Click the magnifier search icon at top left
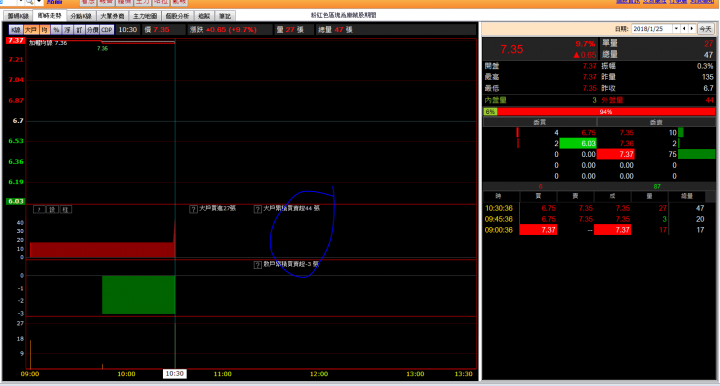The image size is (720, 386). point(29,2)
